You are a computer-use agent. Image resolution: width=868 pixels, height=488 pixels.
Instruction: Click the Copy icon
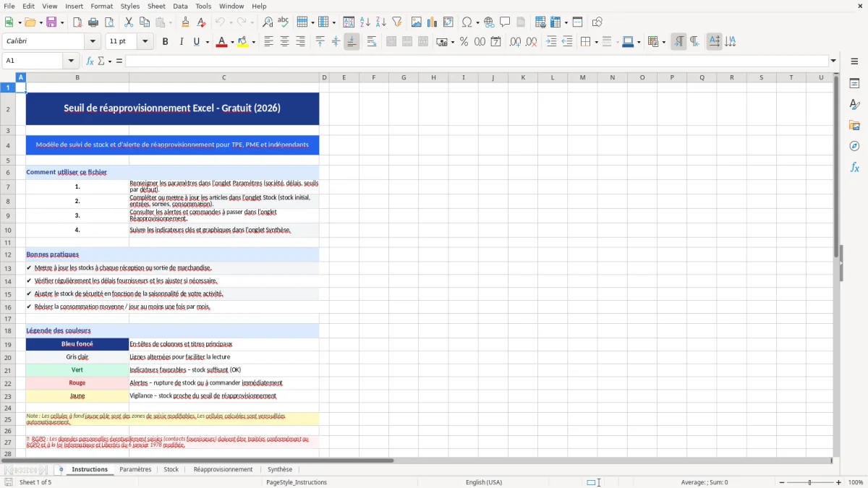[x=145, y=22]
